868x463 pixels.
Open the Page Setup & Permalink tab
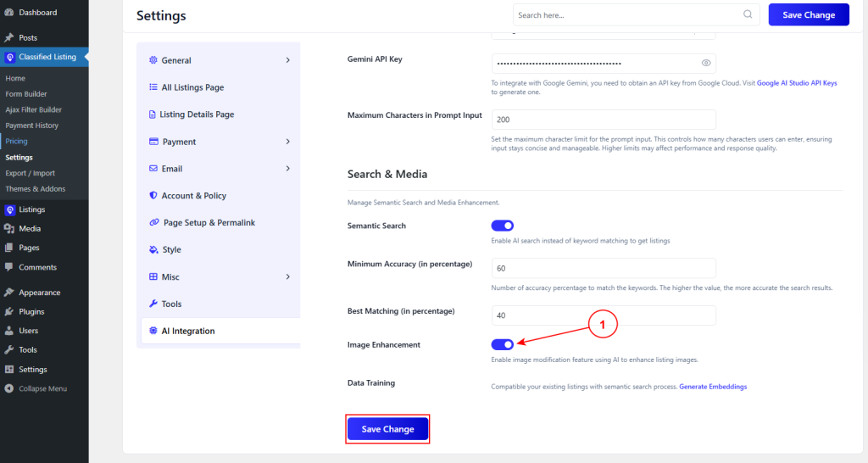[x=219, y=223]
